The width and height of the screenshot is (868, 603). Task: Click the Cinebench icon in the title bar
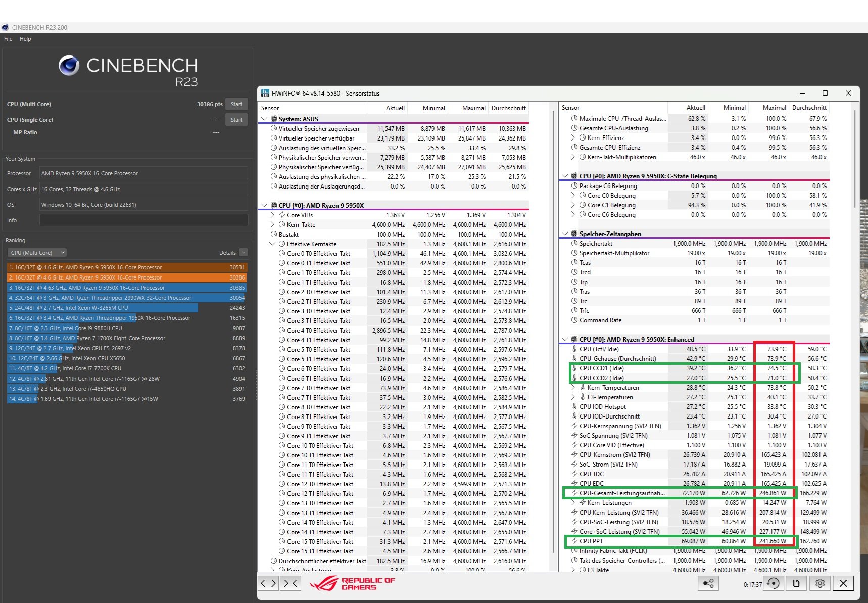click(x=5, y=28)
